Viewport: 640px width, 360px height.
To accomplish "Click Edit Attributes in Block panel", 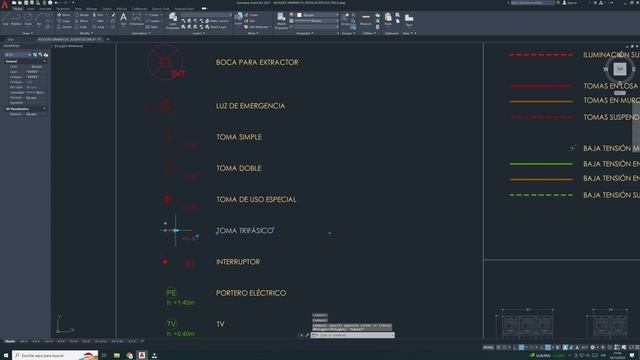I will pyautogui.click(x=256, y=27).
